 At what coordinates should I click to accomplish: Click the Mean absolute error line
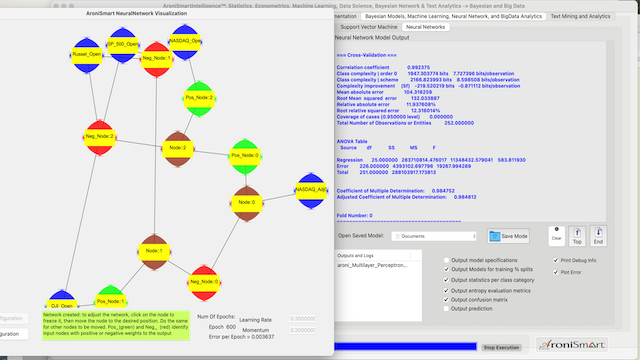click(x=384, y=92)
